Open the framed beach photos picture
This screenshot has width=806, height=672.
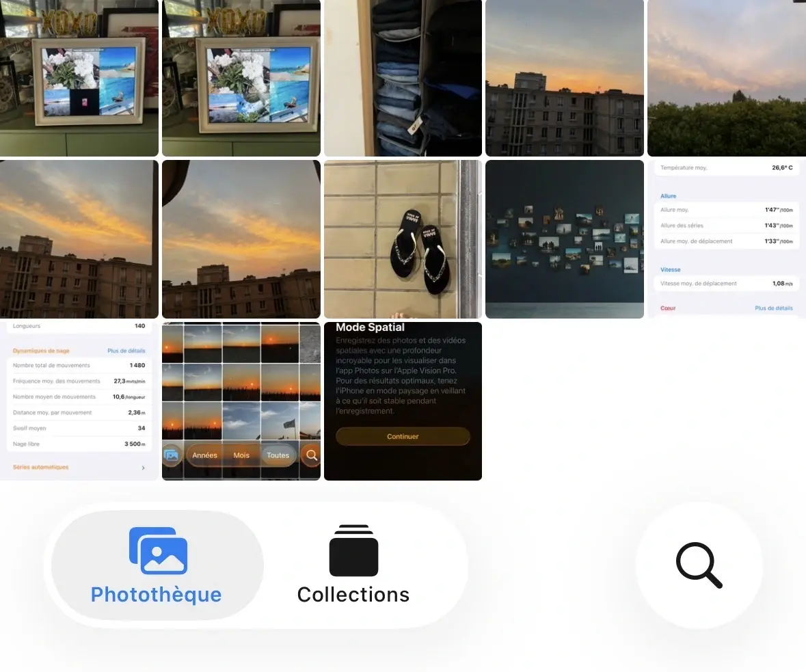pyautogui.click(x=79, y=77)
